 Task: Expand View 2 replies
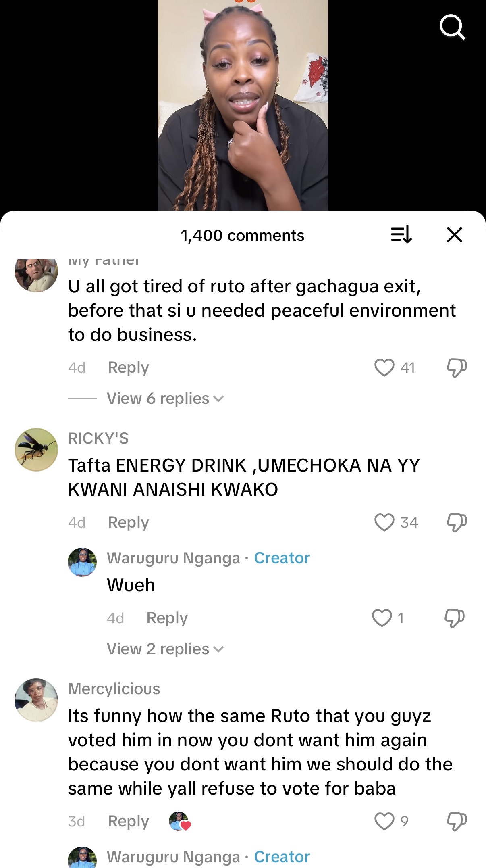click(165, 649)
